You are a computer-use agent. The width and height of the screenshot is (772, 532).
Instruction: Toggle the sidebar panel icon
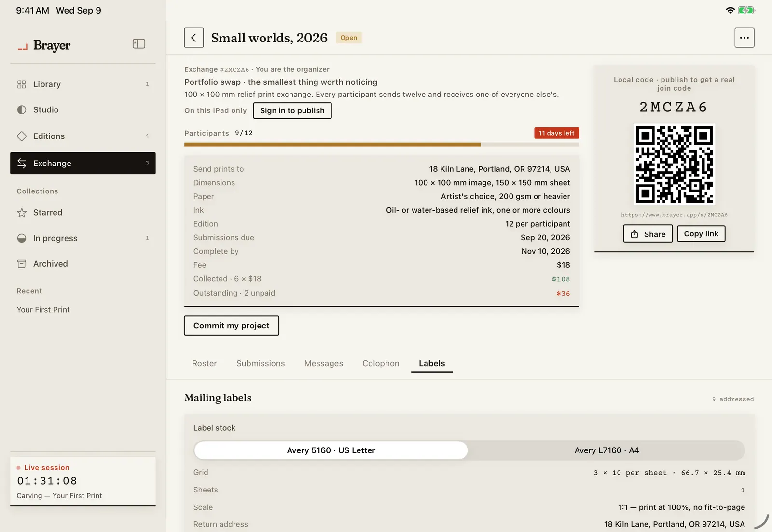click(x=139, y=44)
